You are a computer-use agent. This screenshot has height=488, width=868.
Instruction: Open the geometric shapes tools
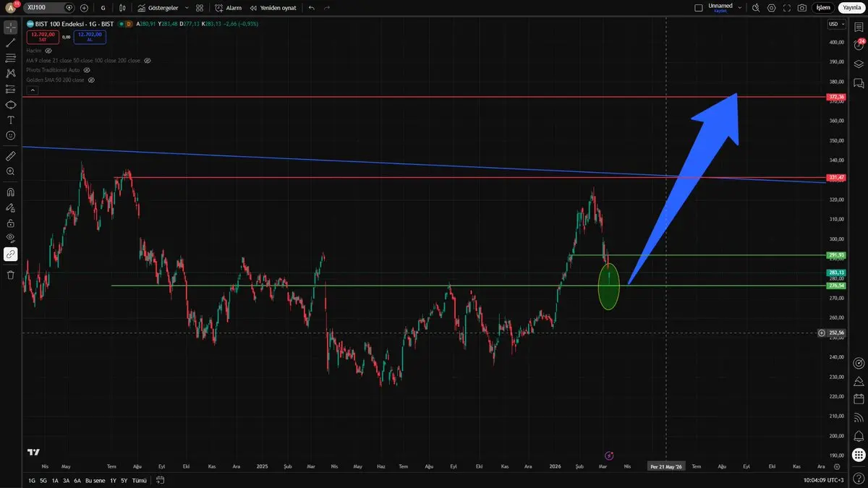[11, 104]
